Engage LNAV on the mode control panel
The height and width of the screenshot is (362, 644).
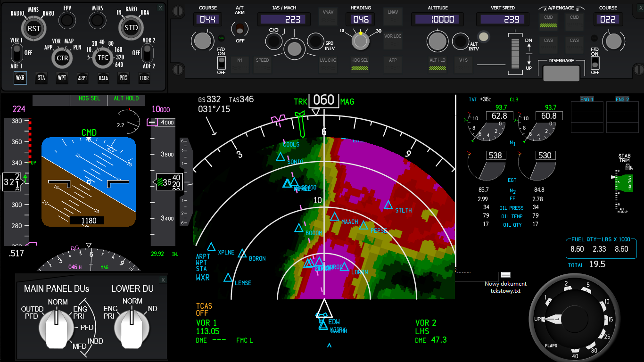392,16
